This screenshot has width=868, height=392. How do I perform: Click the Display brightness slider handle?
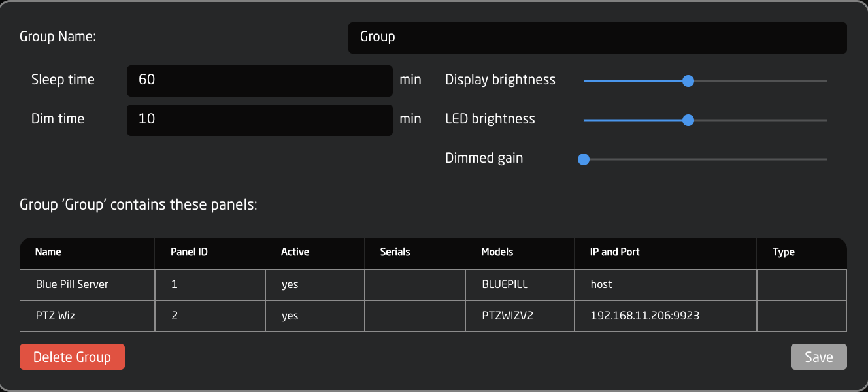click(x=688, y=81)
